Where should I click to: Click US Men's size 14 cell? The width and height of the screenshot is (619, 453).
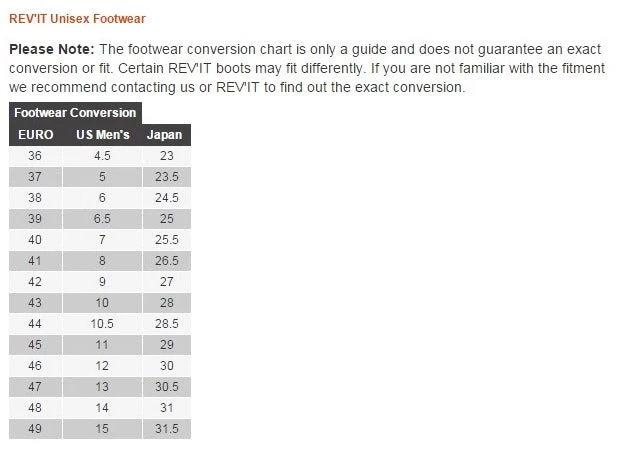tap(102, 408)
